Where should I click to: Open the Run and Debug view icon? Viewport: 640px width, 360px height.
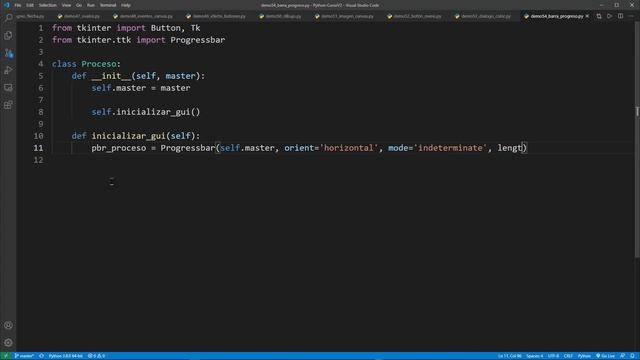click(x=8, y=70)
